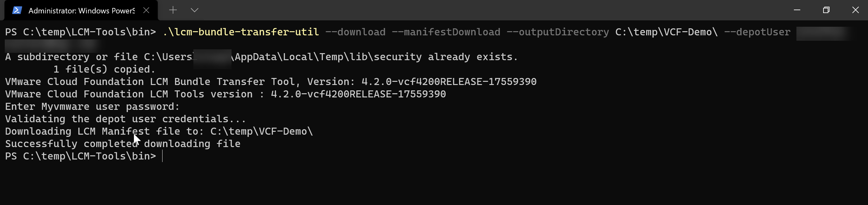Viewport: 868px width, 205px height.
Task: Click the 'Enter Myvmware user password:' line
Action: pos(92,107)
